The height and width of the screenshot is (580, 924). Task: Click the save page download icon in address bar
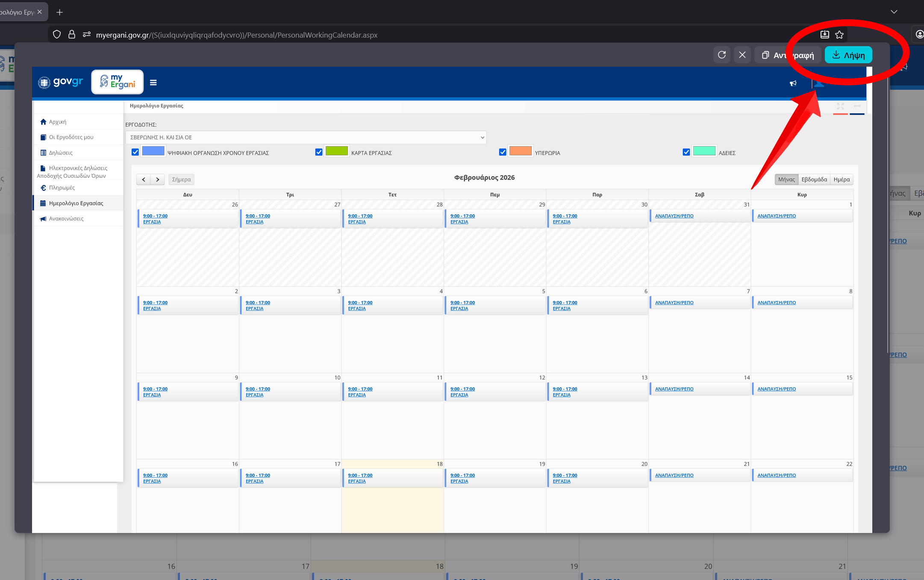point(824,35)
